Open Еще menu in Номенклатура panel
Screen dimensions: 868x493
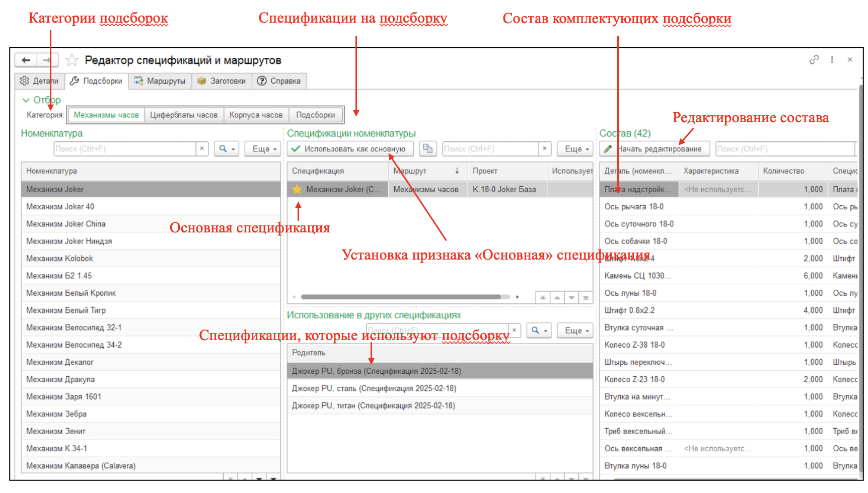[x=262, y=149]
